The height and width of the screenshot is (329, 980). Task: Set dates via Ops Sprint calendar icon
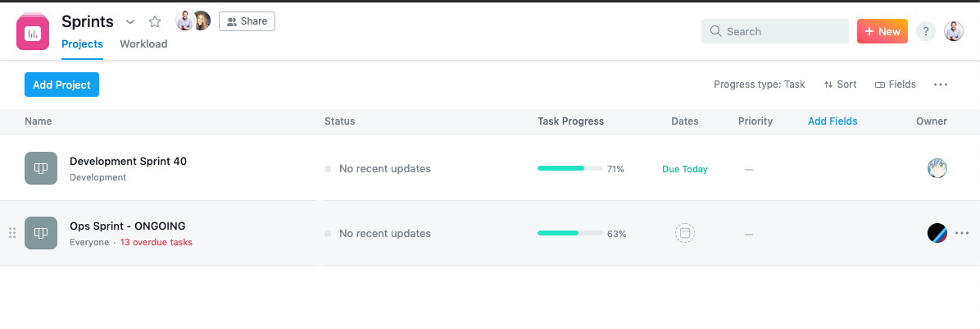pos(684,234)
